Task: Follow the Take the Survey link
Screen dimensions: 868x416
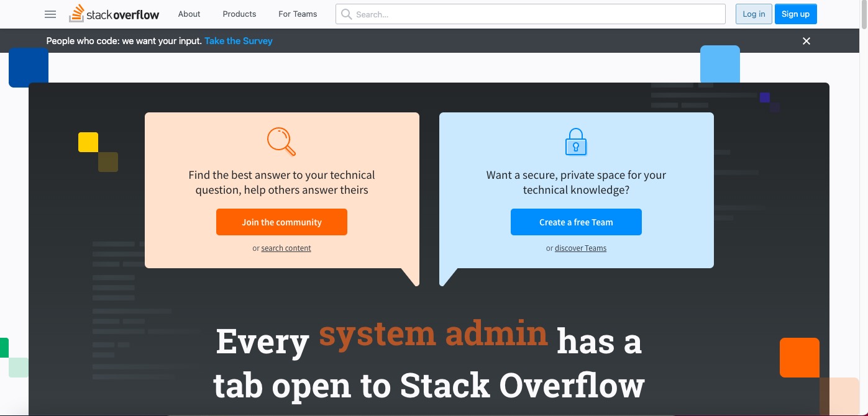Action: pyautogui.click(x=239, y=41)
